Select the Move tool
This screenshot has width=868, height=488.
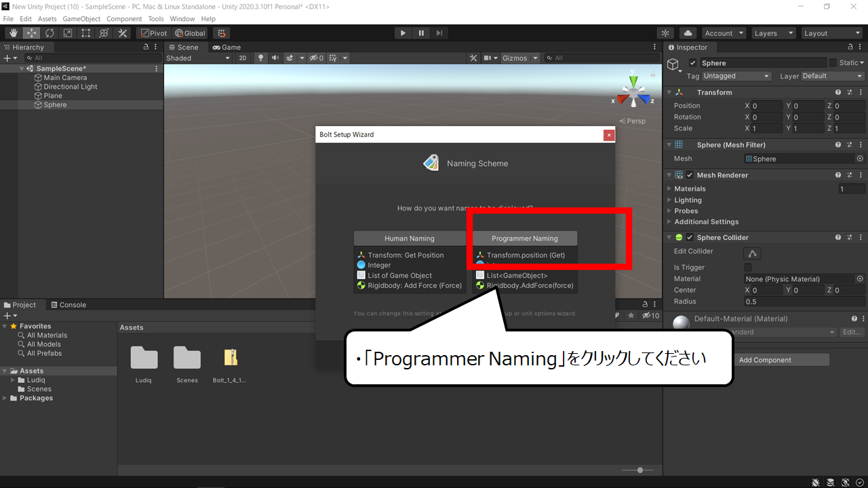(32, 33)
